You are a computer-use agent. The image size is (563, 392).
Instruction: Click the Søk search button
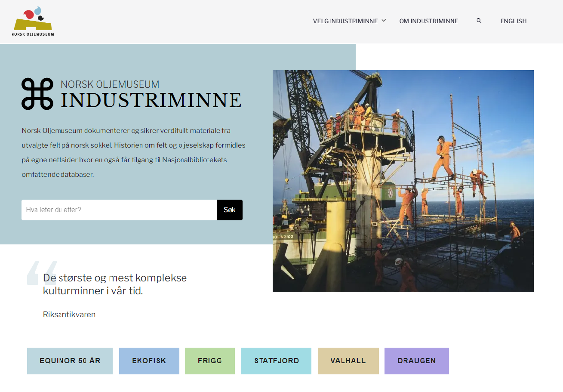(230, 210)
